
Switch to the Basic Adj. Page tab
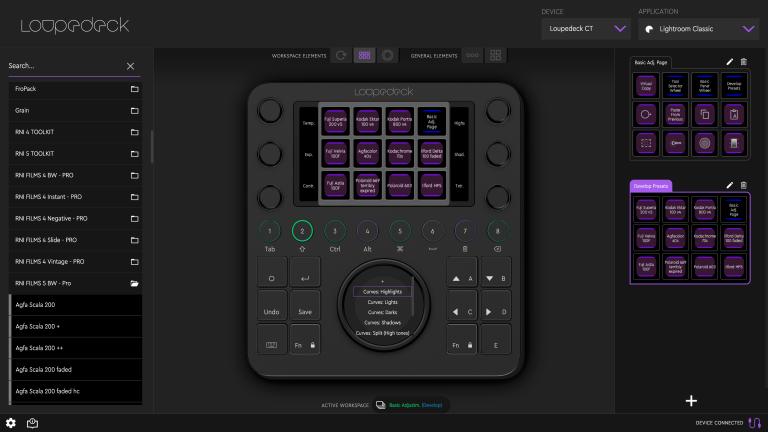point(650,62)
